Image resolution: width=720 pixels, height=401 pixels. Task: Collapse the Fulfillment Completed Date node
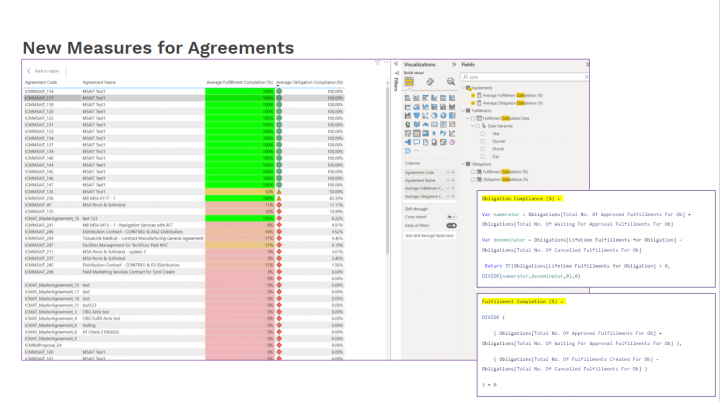click(x=468, y=118)
